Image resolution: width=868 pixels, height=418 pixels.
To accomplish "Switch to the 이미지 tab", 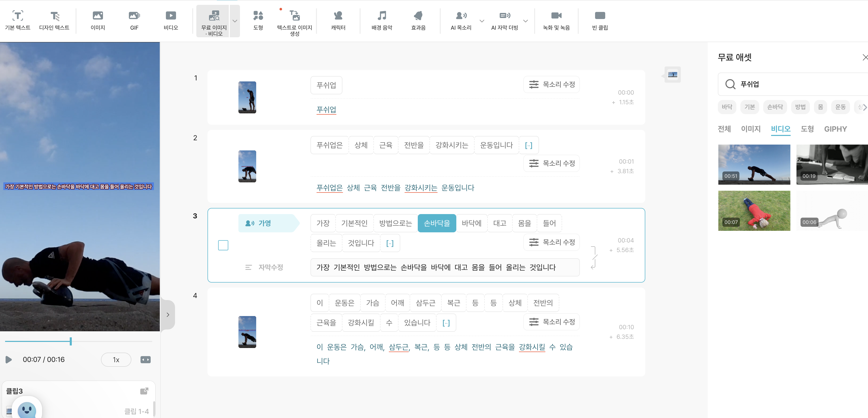I will [x=750, y=129].
